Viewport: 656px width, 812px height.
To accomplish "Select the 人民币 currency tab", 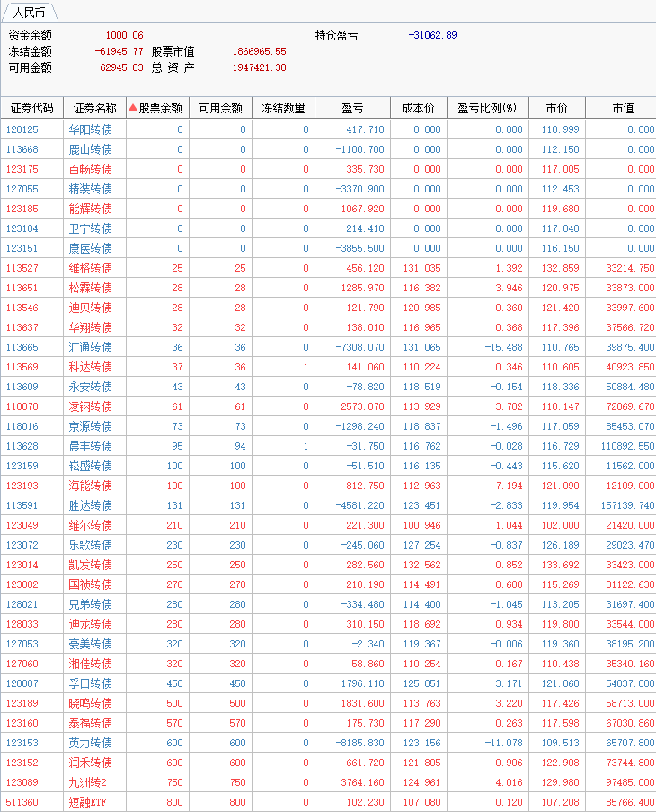I will tap(29, 13).
